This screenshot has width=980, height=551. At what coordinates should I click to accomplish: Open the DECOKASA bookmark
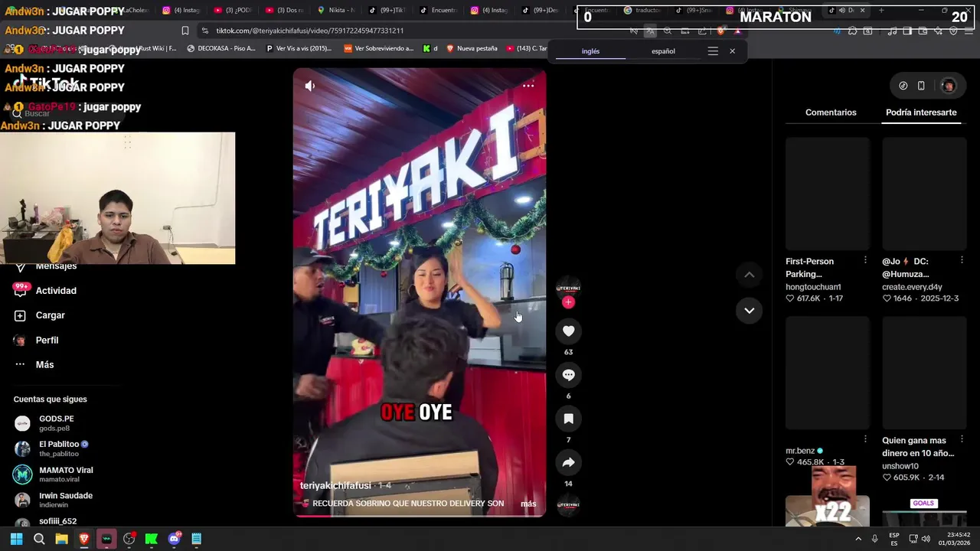tap(220, 48)
